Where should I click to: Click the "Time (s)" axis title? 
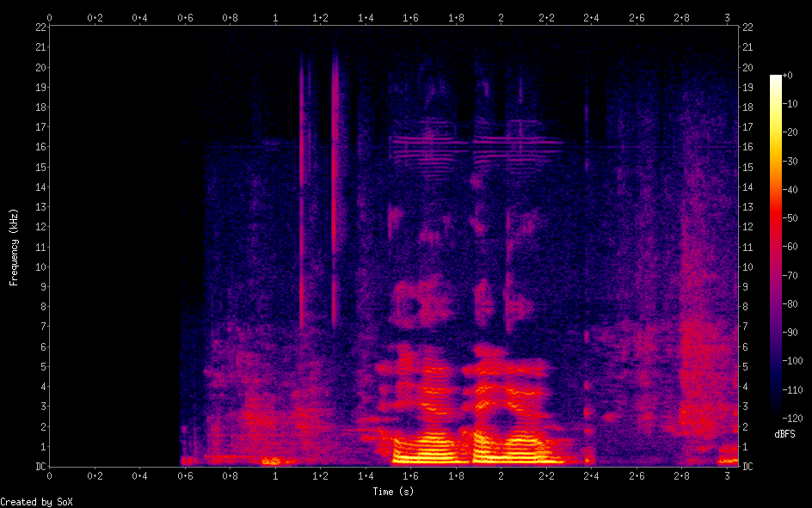click(x=393, y=492)
